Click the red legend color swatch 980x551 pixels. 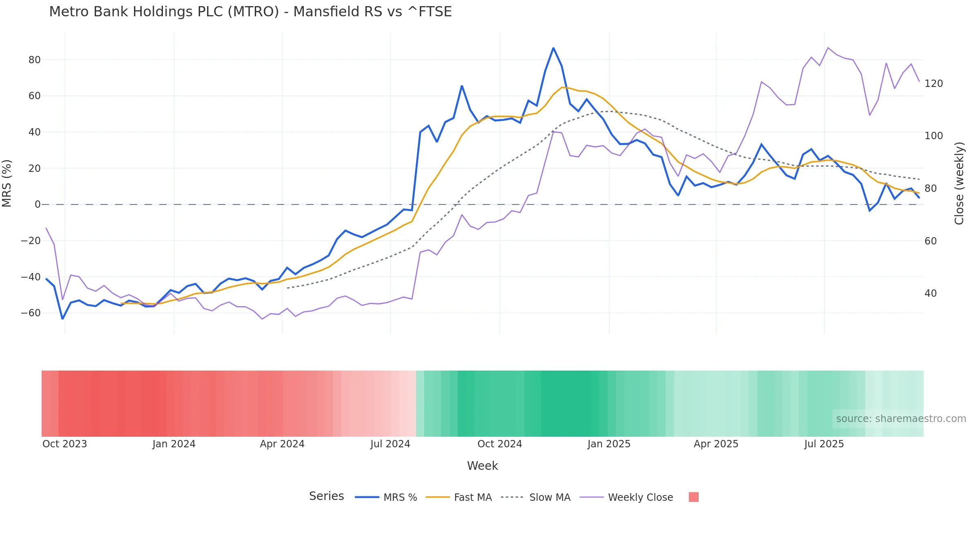click(x=693, y=497)
